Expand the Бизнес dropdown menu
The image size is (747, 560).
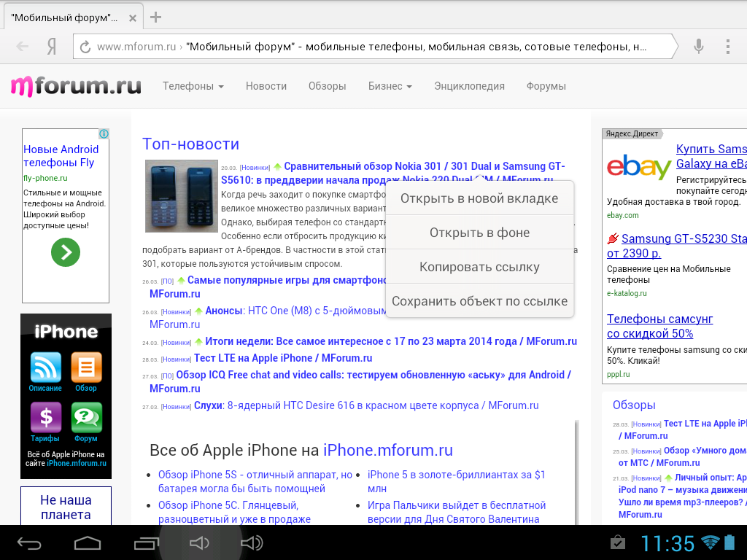pos(390,86)
